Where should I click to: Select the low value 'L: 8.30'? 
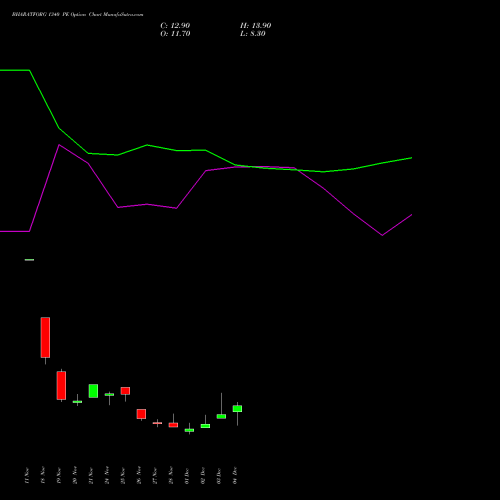(x=253, y=34)
